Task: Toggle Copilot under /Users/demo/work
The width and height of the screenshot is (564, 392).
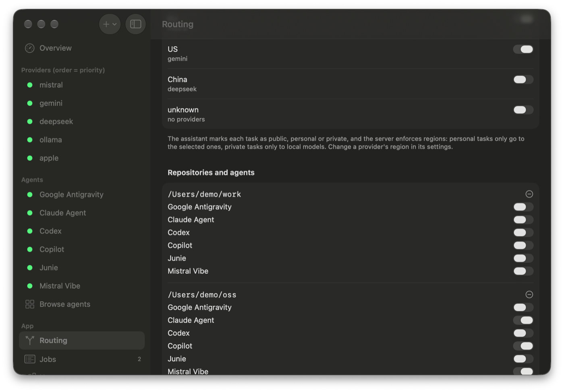Action: 523,246
